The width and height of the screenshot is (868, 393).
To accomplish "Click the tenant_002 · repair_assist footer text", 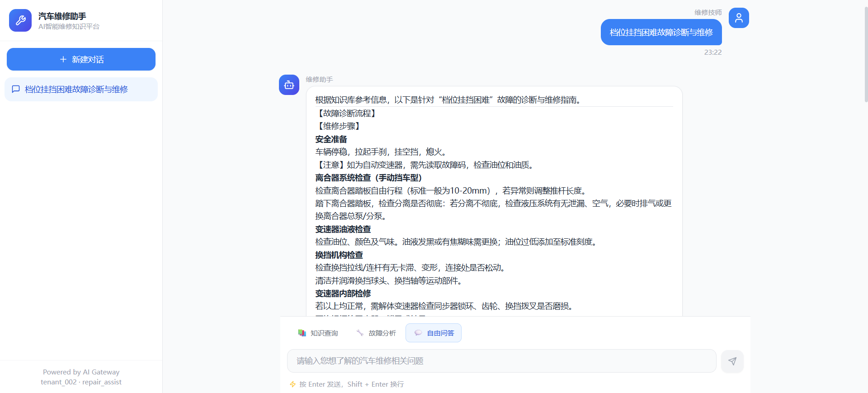I will 81,382.
